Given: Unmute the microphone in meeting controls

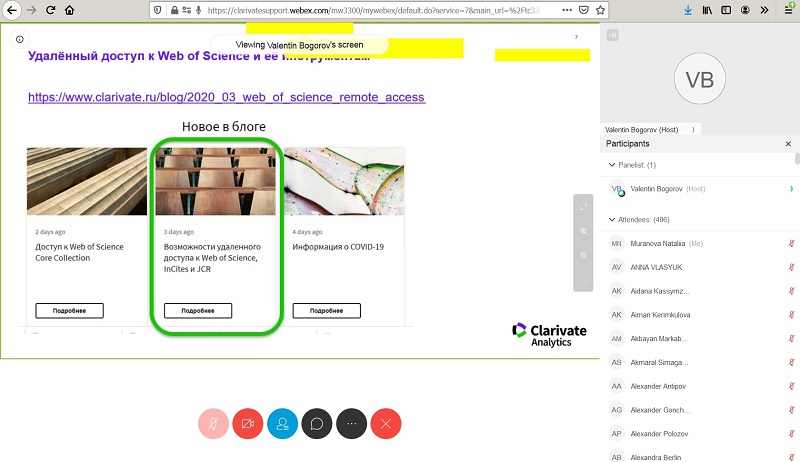Looking at the screenshot, I should [211, 424].
